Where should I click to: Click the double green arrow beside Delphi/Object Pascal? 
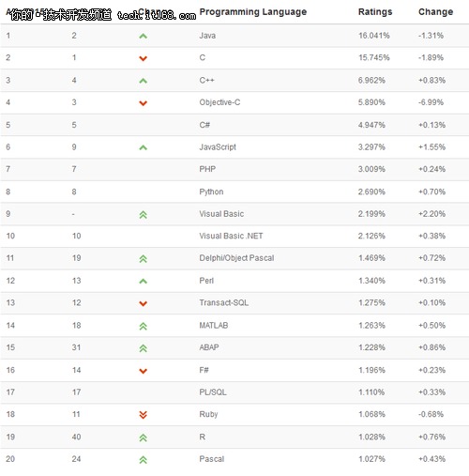pos(143,259)
